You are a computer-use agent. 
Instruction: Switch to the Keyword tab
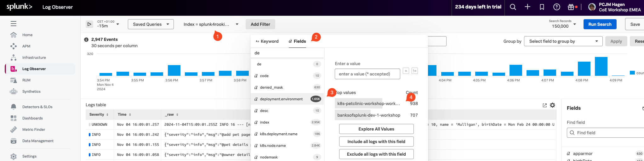tap(267, 41)
